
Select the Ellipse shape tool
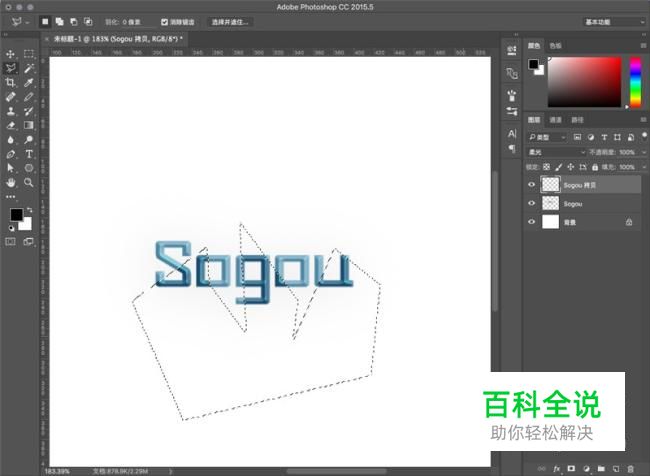click(x=29, y=168)
